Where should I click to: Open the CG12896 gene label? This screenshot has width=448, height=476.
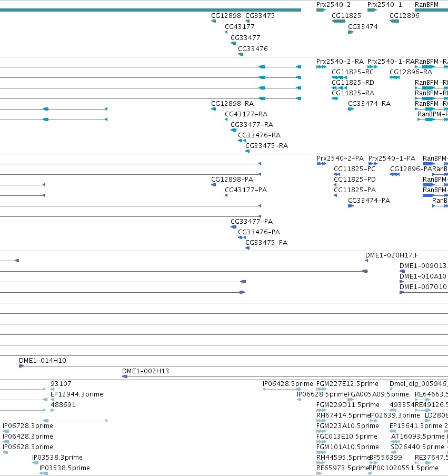(x=404, y=15)
